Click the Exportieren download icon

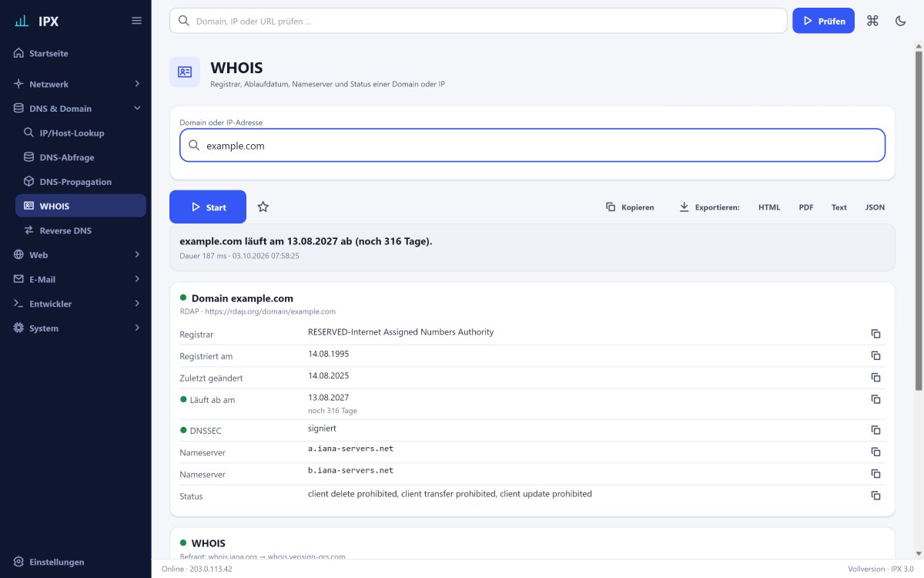point(684,207)
